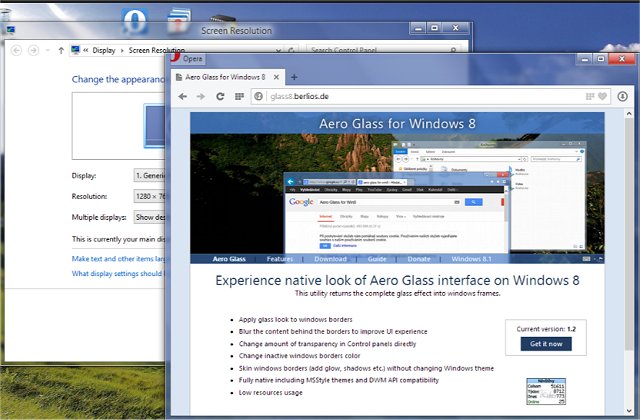Image resolution: width=640 pixels, height=420 pixels.
Task: Open the Windows 8.1 page menu item
Action: (x=471, y=259)
